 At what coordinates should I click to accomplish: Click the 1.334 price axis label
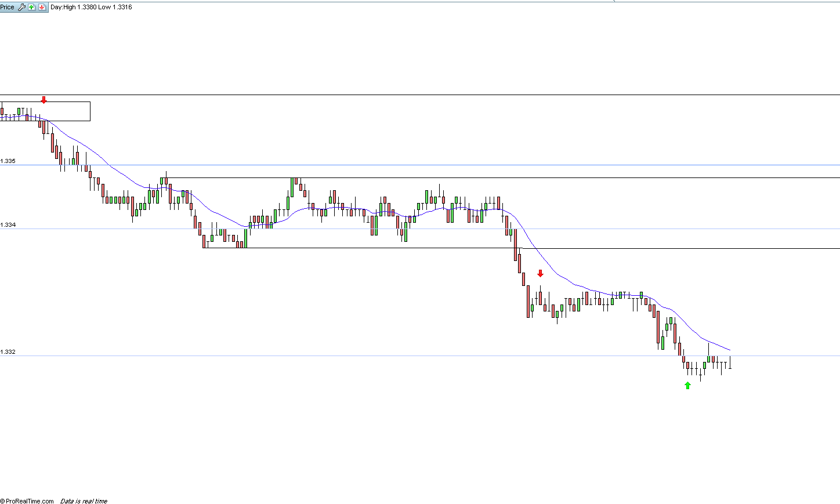point(8,225)
